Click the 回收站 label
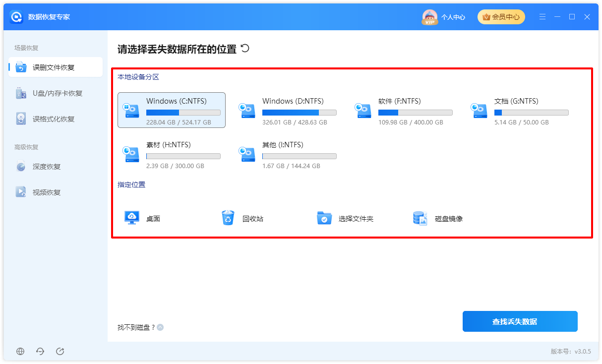This screenshot has height=364, width=602. tap(253, 219)
